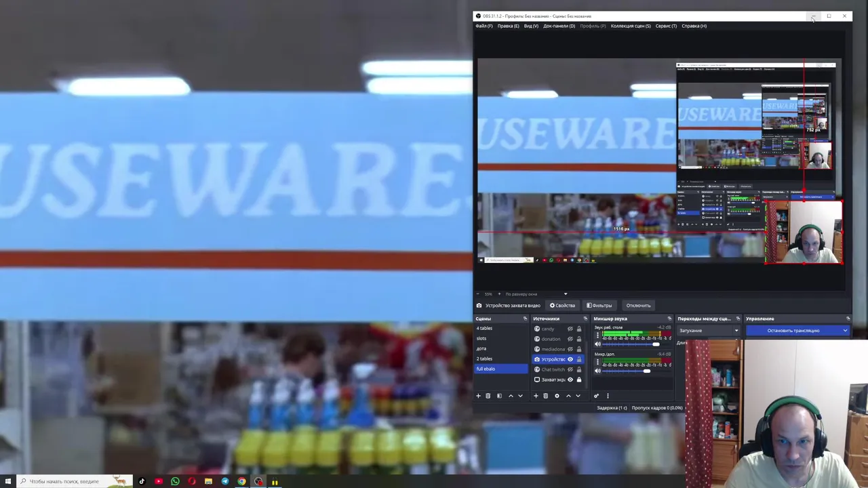Pop out the Управление dock panel

[848, 319]
